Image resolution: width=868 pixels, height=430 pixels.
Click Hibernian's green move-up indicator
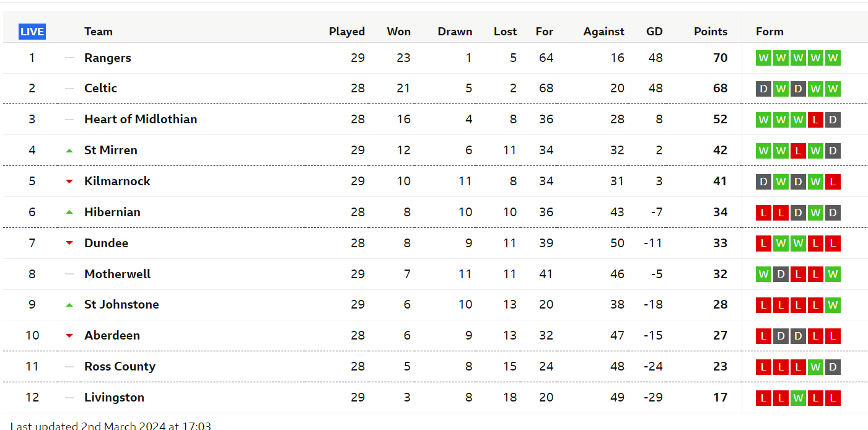[69, 212]
